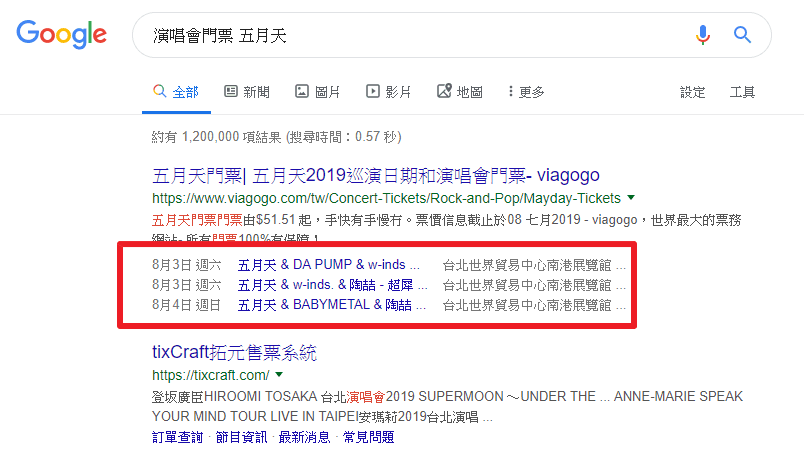Open the 最新消息 sitelink
The image size is (804, 453).
[x=305, y=437]
